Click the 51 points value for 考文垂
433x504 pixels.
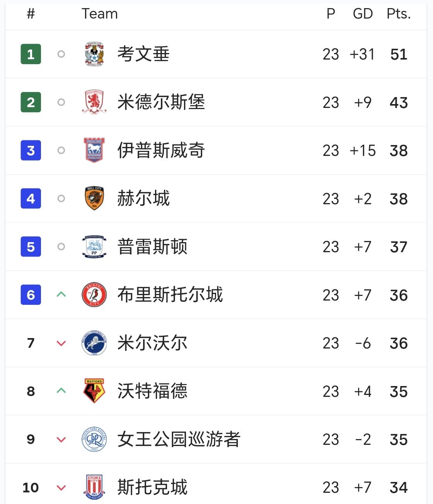(x=399, y=54)
